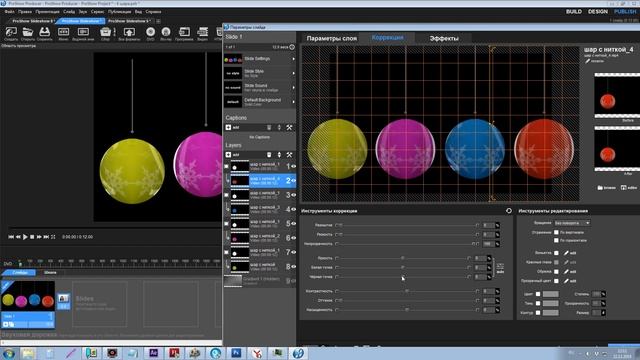640x360 pixels.
Task: Add a new caption with plus icon
Action: [229, 127]
